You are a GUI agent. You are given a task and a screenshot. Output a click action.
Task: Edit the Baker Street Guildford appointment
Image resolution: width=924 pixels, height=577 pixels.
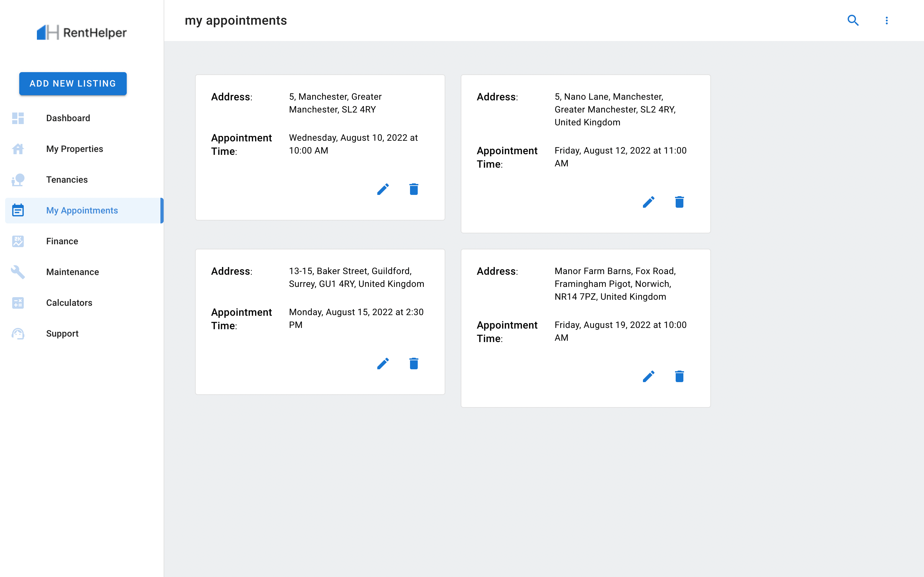click(x=383, y=364)
